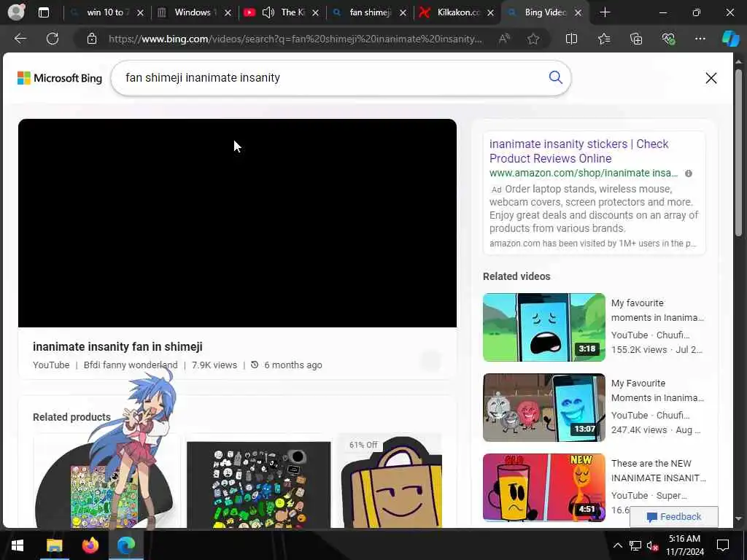The width and height of the screenshot is (747, 560).
Task: Click the muted volume tray icon
Action: 652,545
